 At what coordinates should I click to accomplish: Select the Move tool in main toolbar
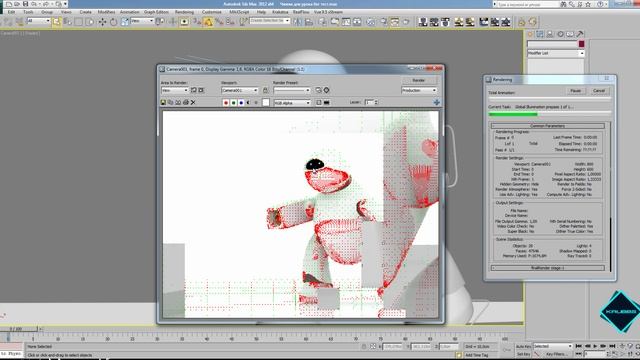(x=102, y=22)
